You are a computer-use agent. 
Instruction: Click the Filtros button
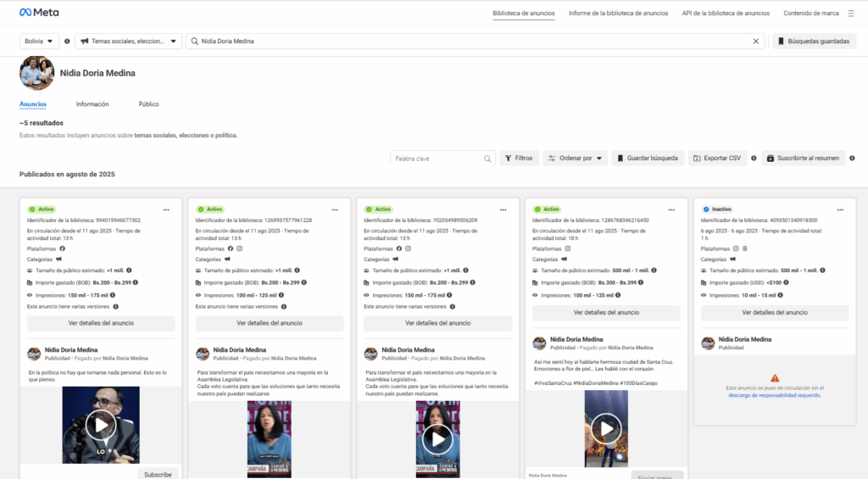click(519, 158)
